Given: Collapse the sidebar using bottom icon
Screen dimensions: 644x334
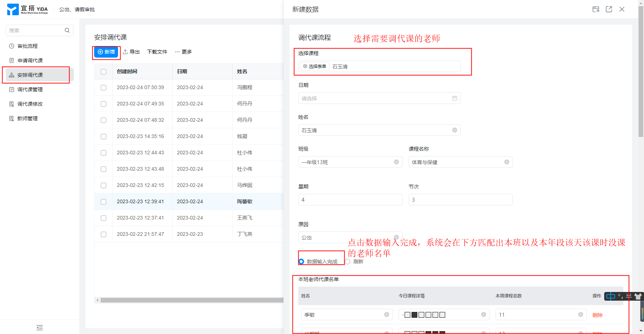Looking at the screenshot, I should point(40,327).
